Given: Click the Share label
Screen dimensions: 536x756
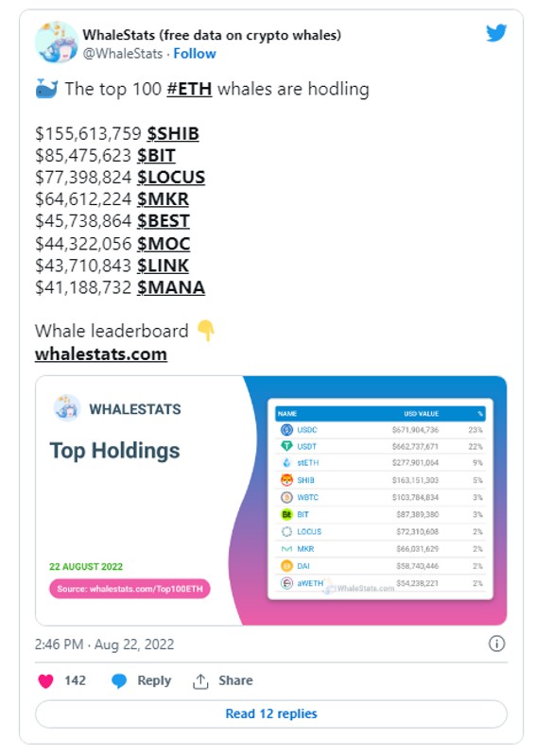Looking at the screenshot, I should click(x=235, y=680).
